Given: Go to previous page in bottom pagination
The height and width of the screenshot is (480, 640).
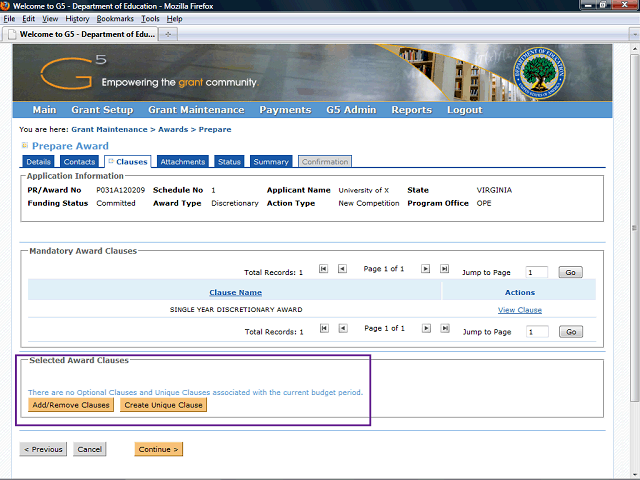Looking at the screenshot, I should [x=343, y=328].
